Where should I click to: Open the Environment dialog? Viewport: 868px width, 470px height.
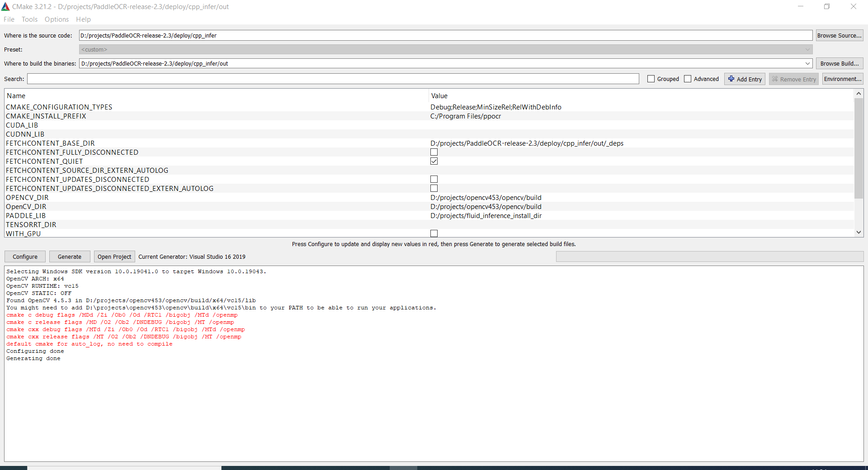pos(842,79)
